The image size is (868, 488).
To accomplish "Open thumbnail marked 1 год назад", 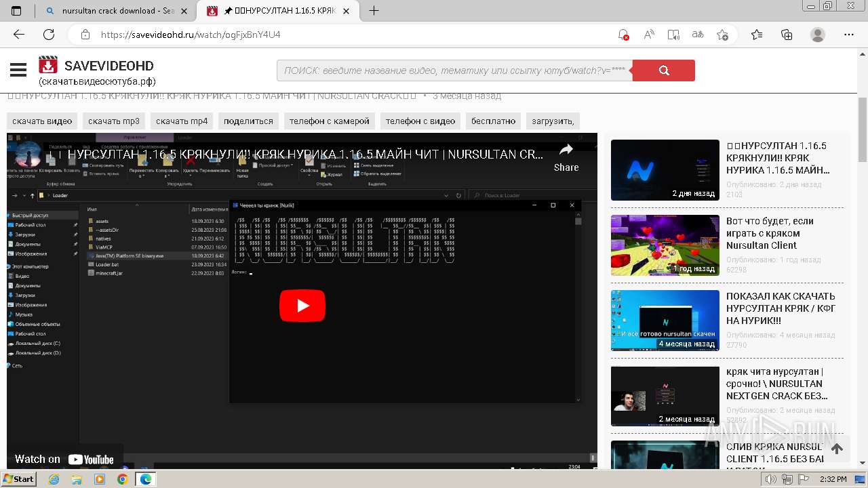I will [665, 245].
